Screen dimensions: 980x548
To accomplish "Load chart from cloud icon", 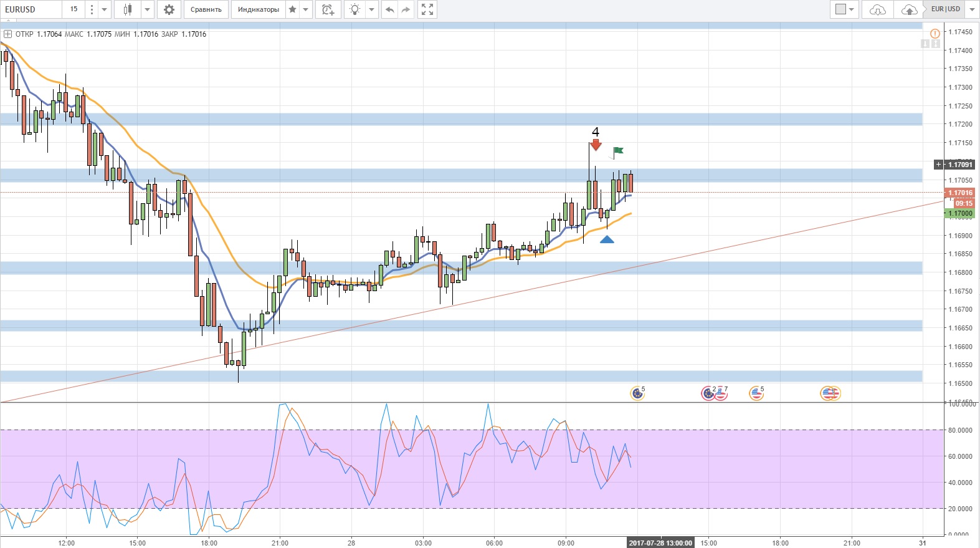I will 878,9.
